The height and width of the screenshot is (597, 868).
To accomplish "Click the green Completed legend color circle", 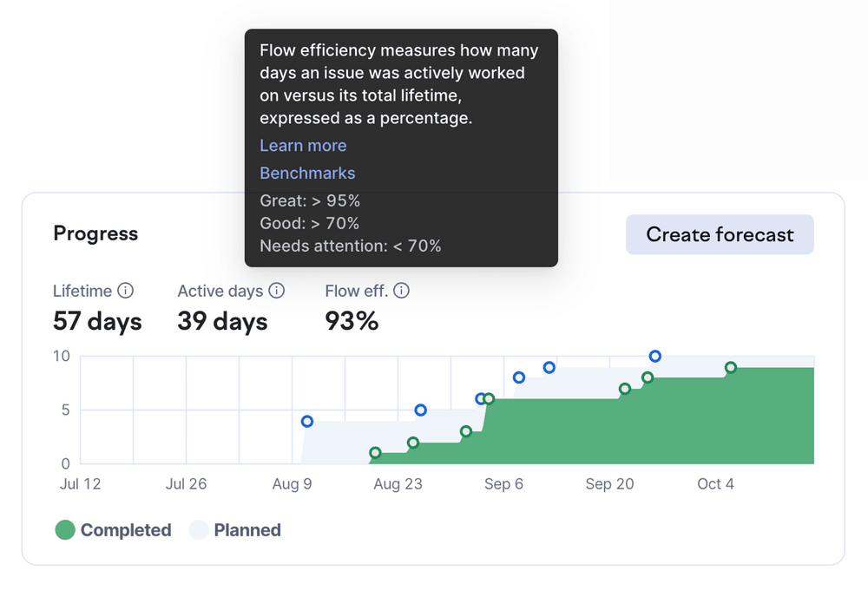I will point(65,530).
